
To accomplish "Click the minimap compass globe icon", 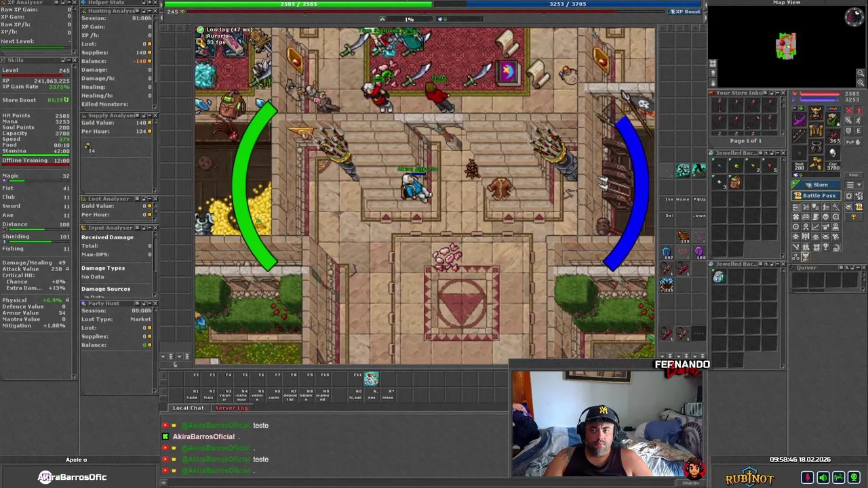I will pos(855,17).
